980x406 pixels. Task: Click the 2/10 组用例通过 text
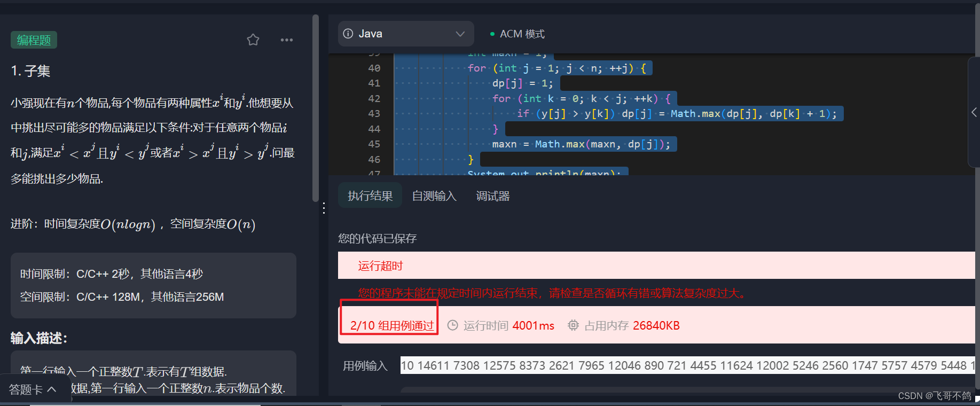click(392, 325)
